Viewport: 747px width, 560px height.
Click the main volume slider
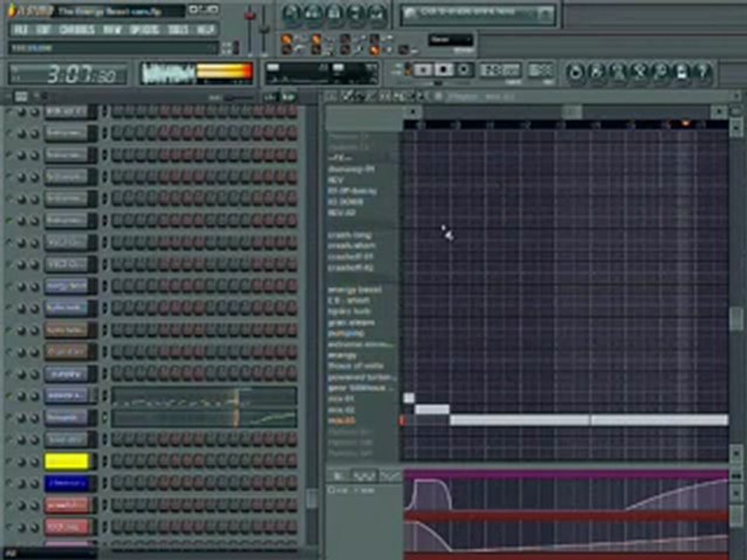coord(249,29)
